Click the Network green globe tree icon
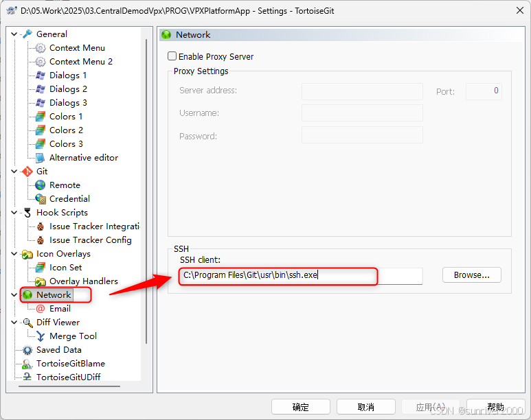Viewport: 531px width, 420px height. 27,295
